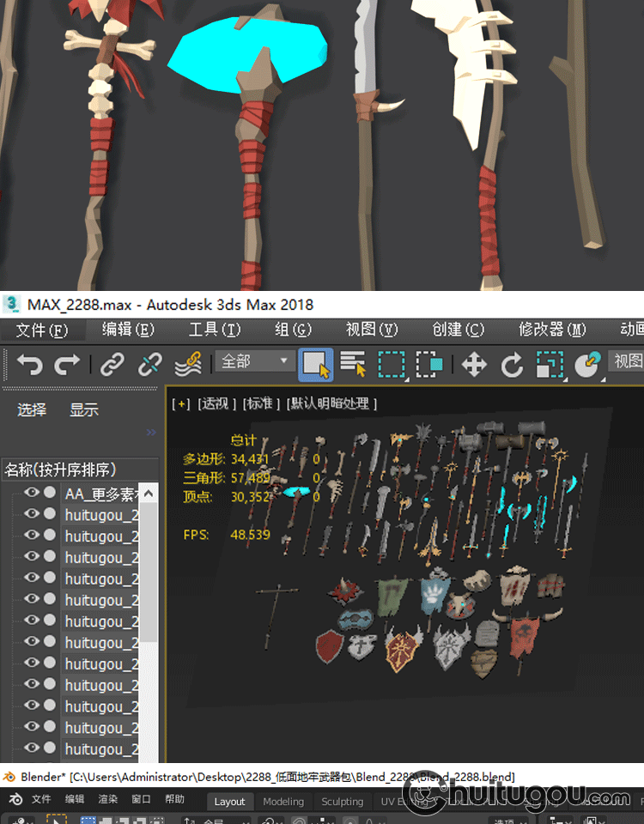Hide the AA_更多素 object with its eye icon
The image size is (644, 824).
coord(32,493)
